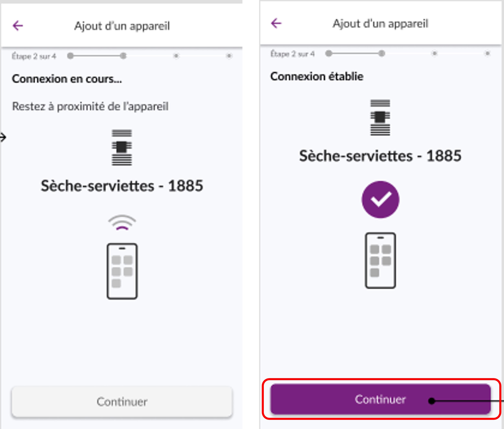Tap the Connexion établie status text

click(x=317, y=76)
